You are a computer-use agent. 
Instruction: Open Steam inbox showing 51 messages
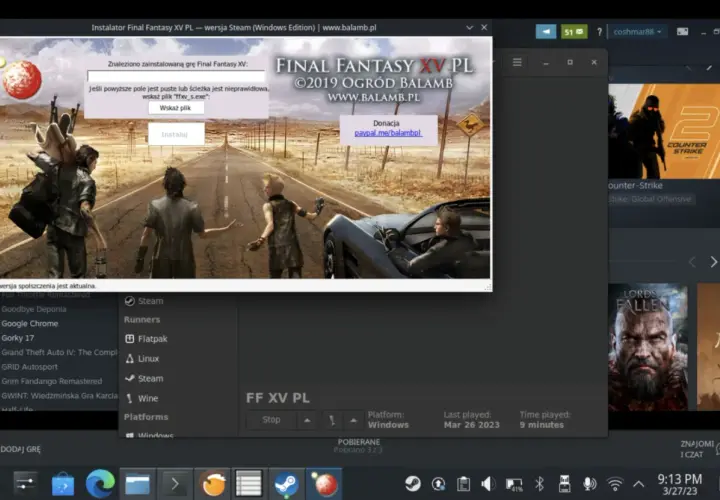click(x=574, y=32)
